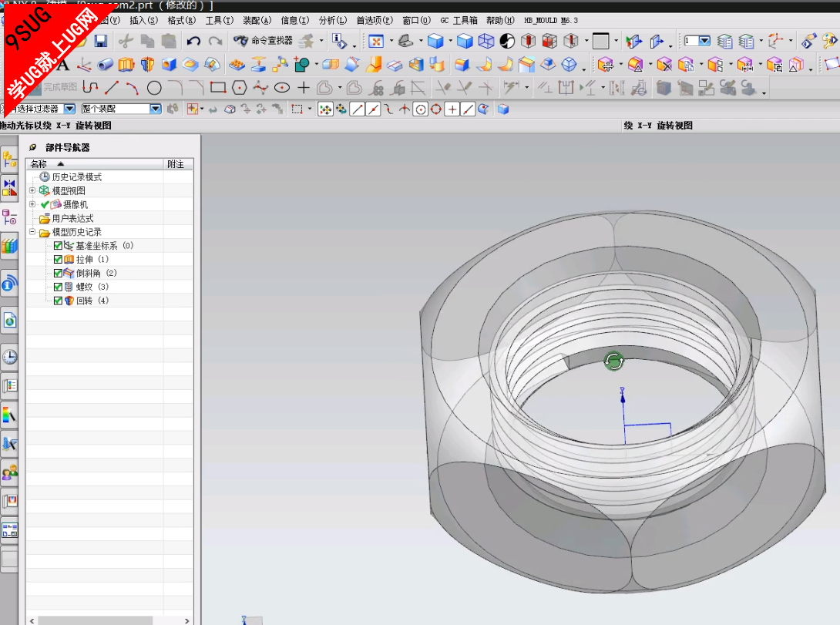Click the Save icon in the toolbar
This screenshot has width=840, height=625.
pos(100,42)
